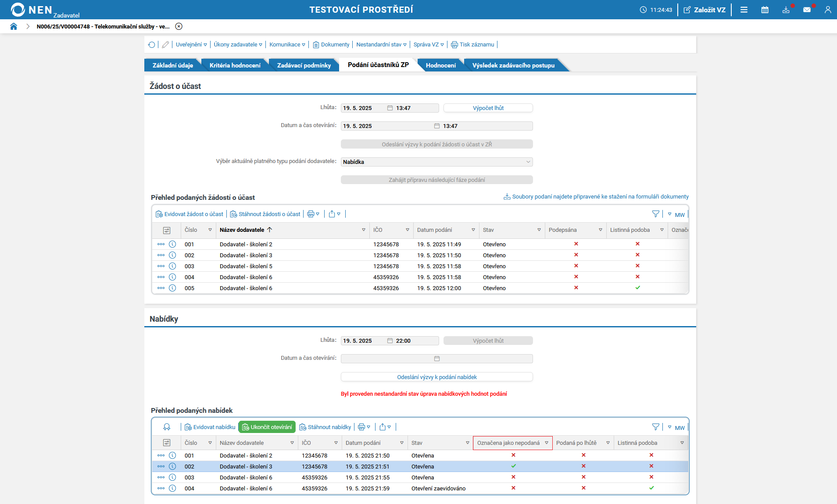
Task: Click the downloads icon in header
Action: tap(786, 10)
